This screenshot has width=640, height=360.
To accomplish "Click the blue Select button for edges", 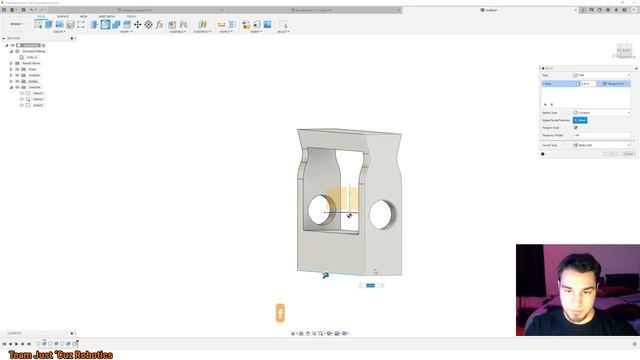I will click(580, 120).
